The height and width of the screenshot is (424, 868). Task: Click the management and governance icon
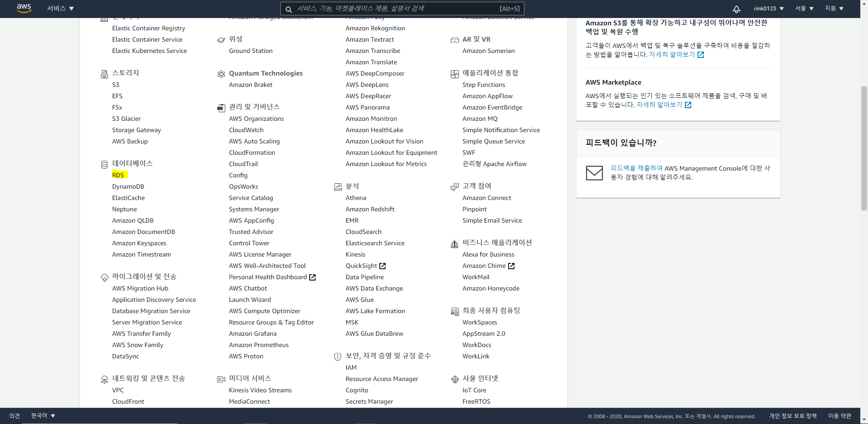tap(221, 108)
